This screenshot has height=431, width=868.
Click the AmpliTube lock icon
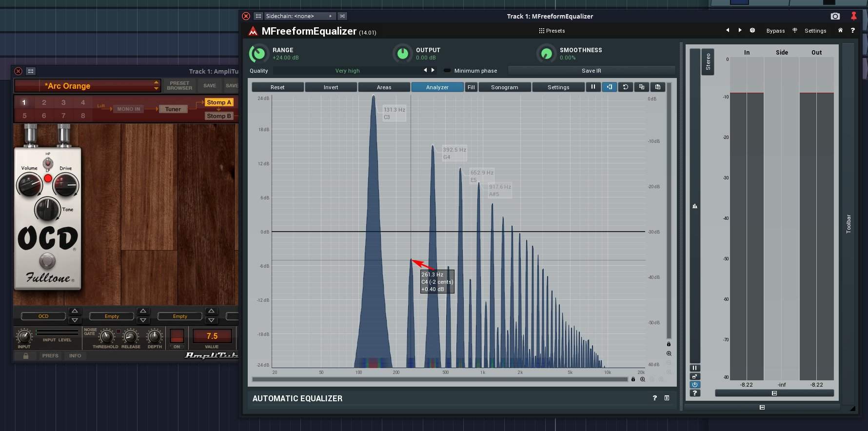(x=26, y=356)
